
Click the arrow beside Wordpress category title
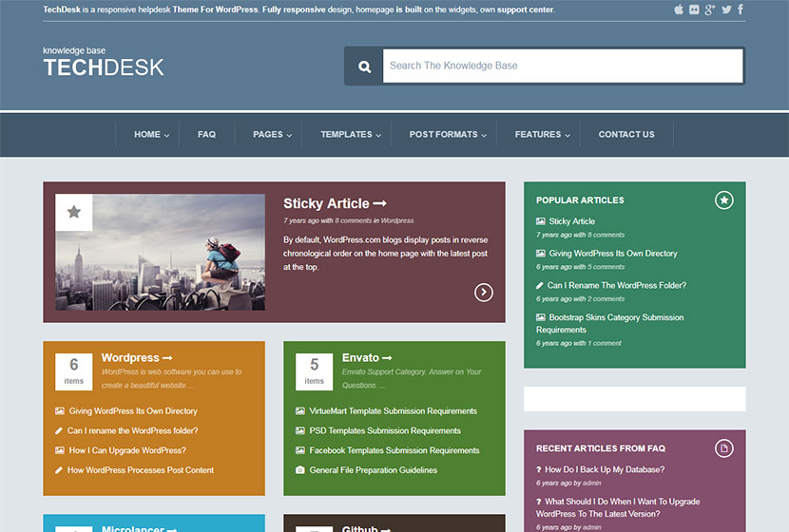pos(167,358)
